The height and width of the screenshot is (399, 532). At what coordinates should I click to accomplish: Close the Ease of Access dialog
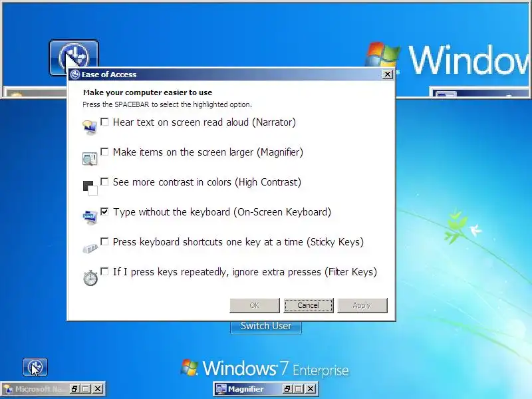(388, 74)
